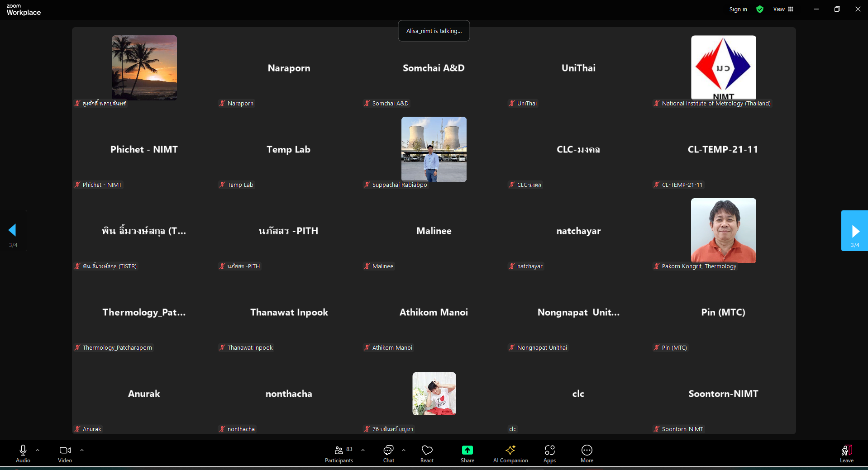Leave the meeting
The image size is (868, 470).
[x=846, y=454]
